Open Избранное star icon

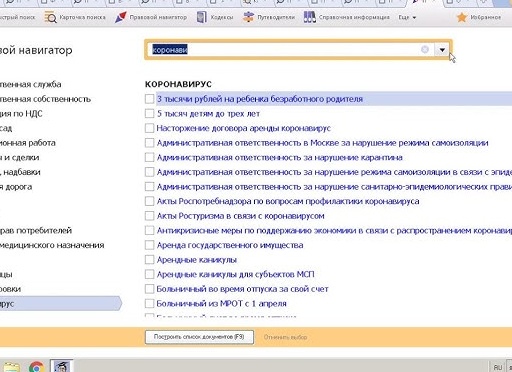click(462, 17)
